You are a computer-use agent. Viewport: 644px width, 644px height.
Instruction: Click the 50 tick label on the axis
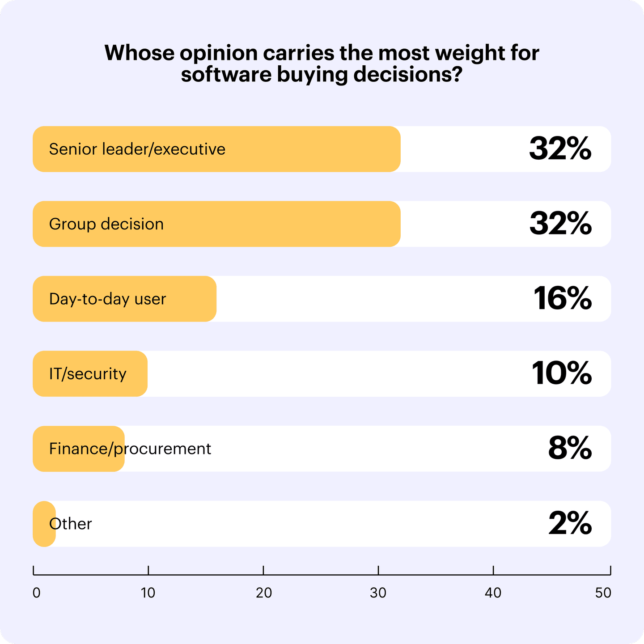pos(603,593)
